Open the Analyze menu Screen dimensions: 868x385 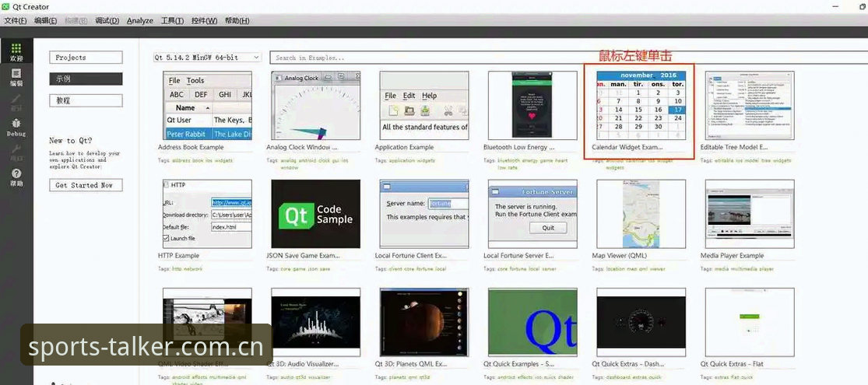point(140,20)
